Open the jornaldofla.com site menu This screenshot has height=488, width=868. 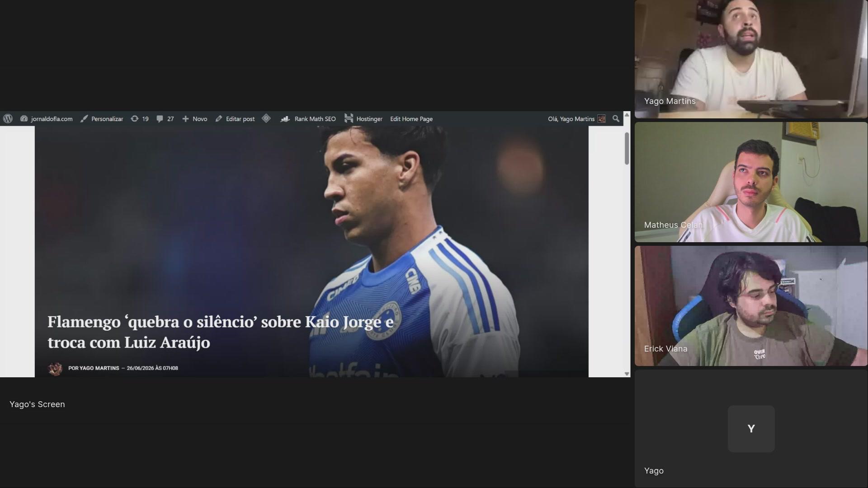46,119
